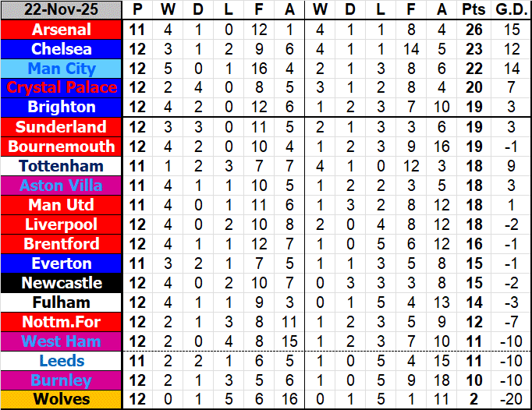
Task: Click the Pts column header
Action: click(x=473, y=10)
